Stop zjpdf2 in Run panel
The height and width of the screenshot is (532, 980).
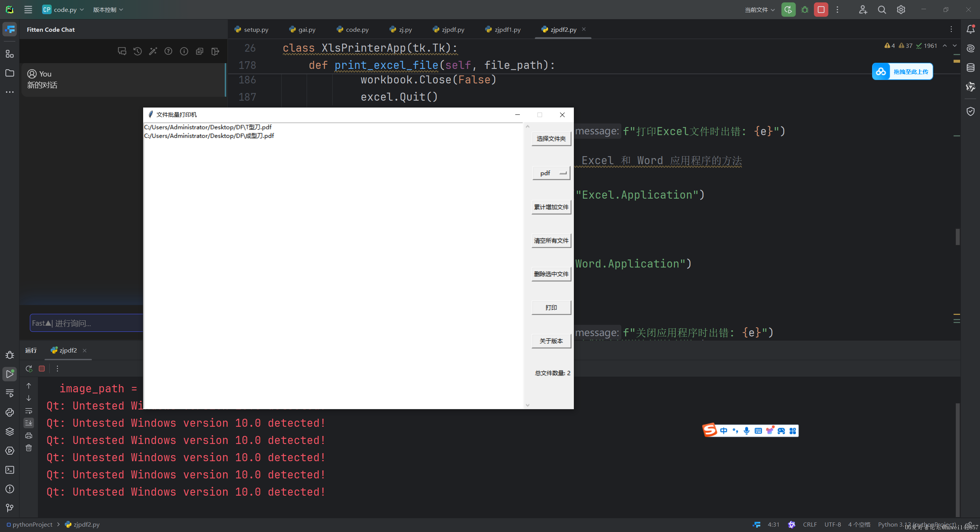tap(42, 369)
